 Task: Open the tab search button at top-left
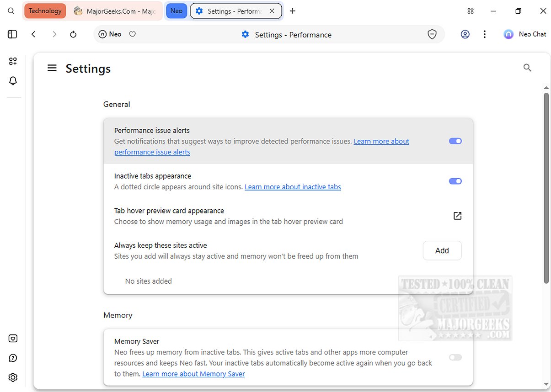tap(11, 11)
